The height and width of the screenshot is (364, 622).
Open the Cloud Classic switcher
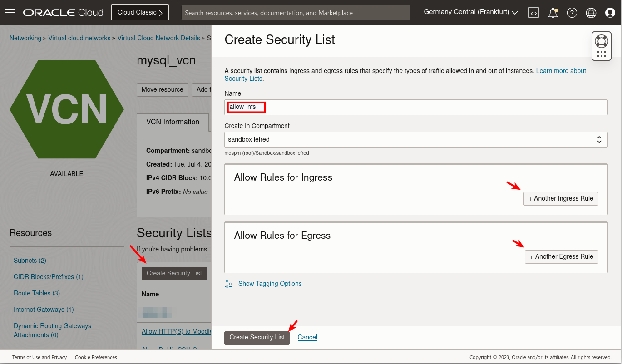tap(140, 12)
